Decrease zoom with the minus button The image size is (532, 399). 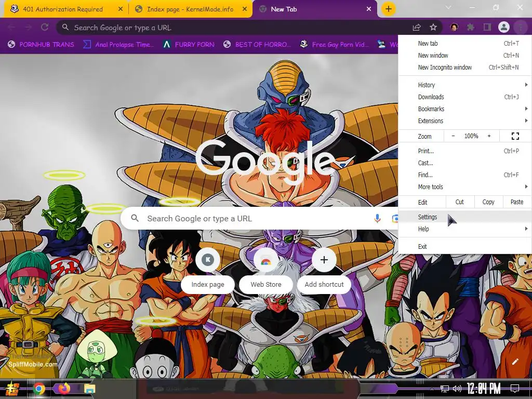coord(453,136)
